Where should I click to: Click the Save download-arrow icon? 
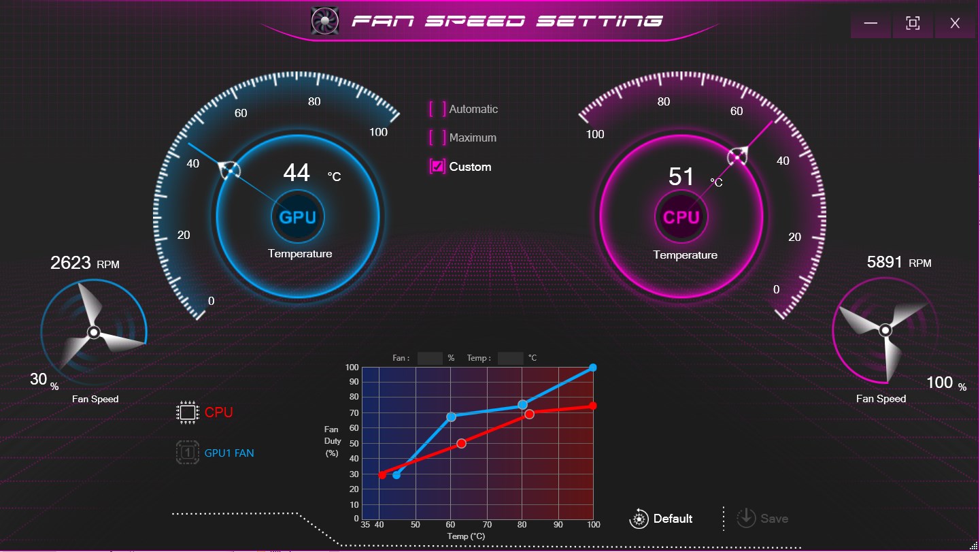pyautogui.click(x=746, y=518)
